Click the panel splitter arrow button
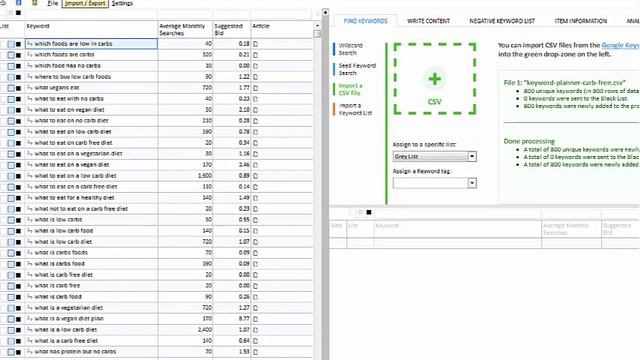The width and height of the screenshot is (640, 360). pyautogui.click(x=325, y=13)
